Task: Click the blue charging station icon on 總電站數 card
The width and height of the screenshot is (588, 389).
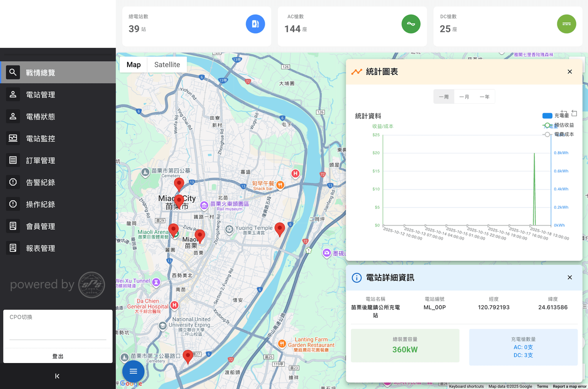Action: pos(255,24)
